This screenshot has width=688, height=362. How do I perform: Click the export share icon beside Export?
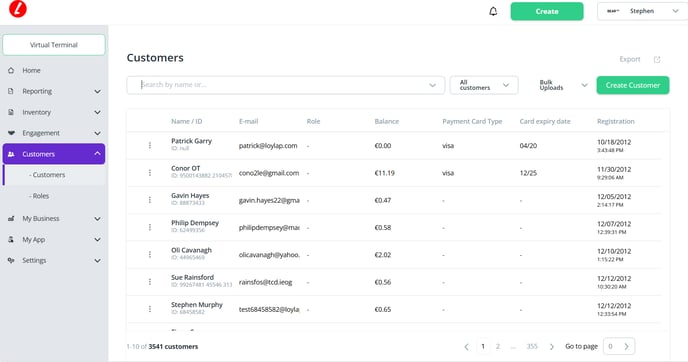pos(657,60)
